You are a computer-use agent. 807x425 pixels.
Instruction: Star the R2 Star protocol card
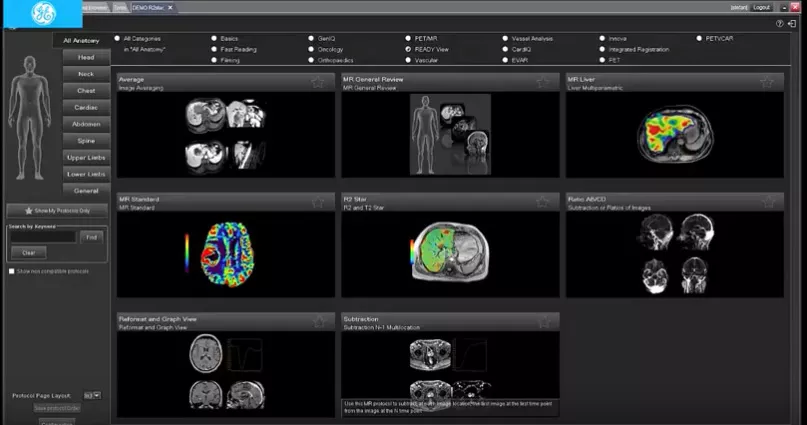(542, 202)
